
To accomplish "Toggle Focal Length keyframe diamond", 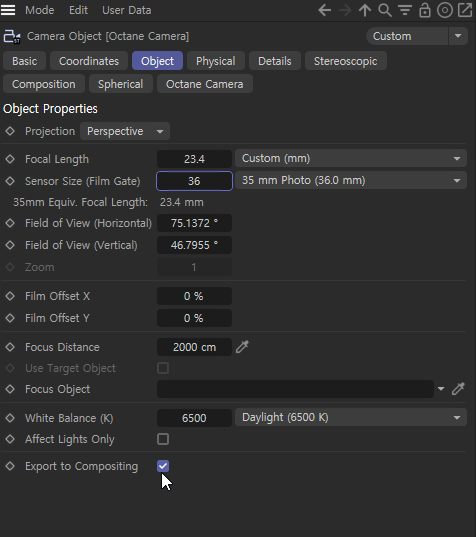I will pos(10,159).
